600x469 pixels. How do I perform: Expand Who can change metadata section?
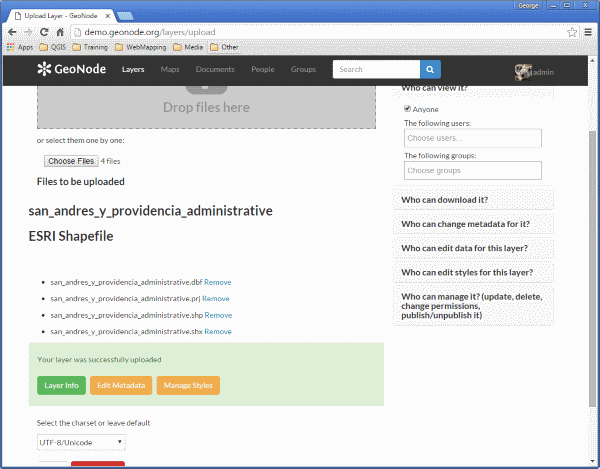473,224
